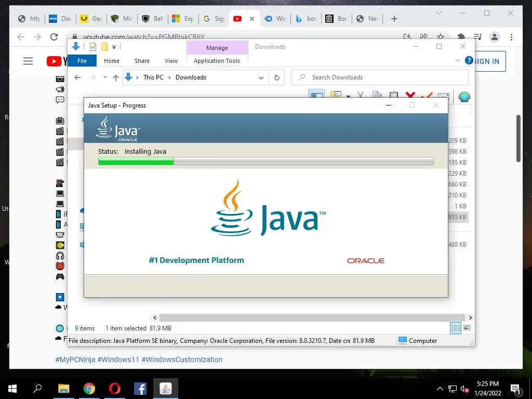Click the Java installation progress bar
This screenshot has width=532, height=399.
(265, 161)
